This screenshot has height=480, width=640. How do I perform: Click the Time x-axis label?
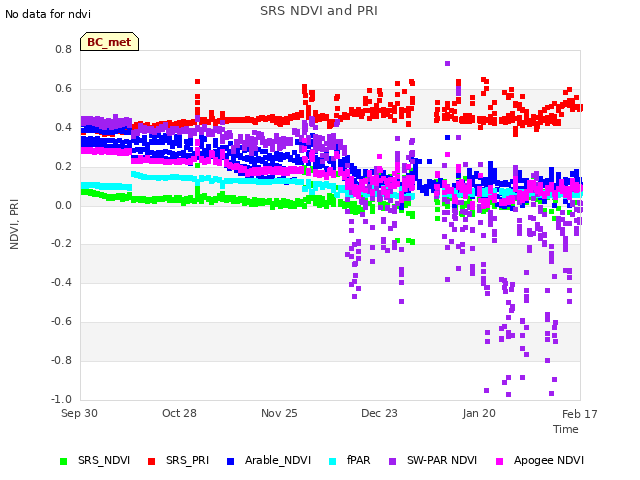(x=566, y=429)
